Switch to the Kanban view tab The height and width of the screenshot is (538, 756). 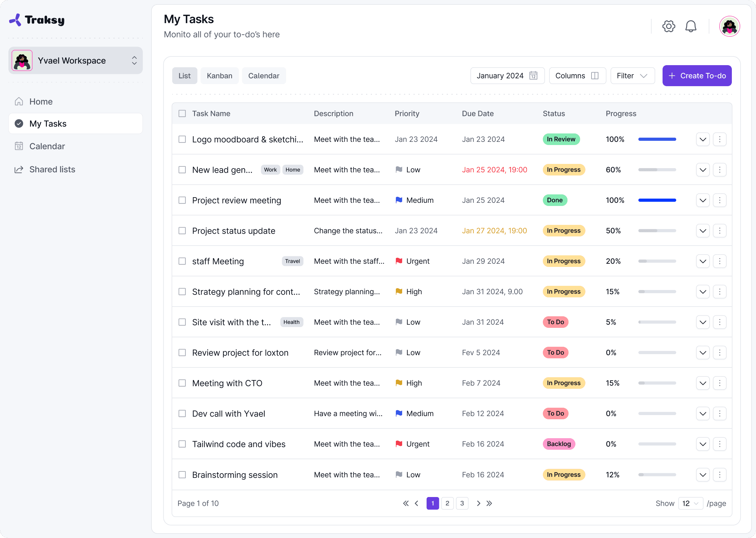(219, 76)
